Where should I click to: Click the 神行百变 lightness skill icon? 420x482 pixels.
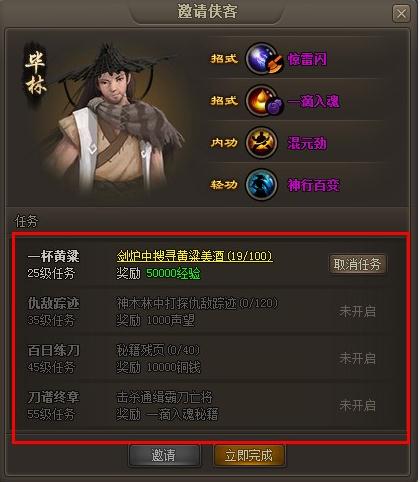tap(262, 184)
